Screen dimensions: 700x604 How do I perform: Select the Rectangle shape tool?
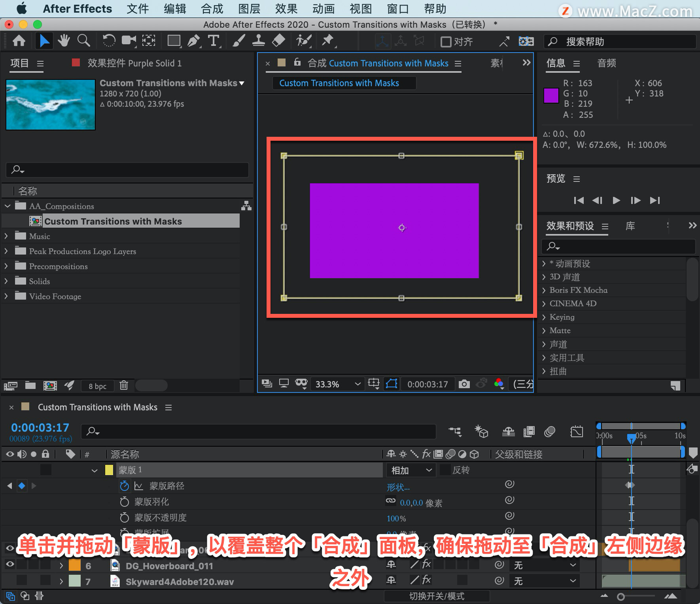tap(174, 41)
